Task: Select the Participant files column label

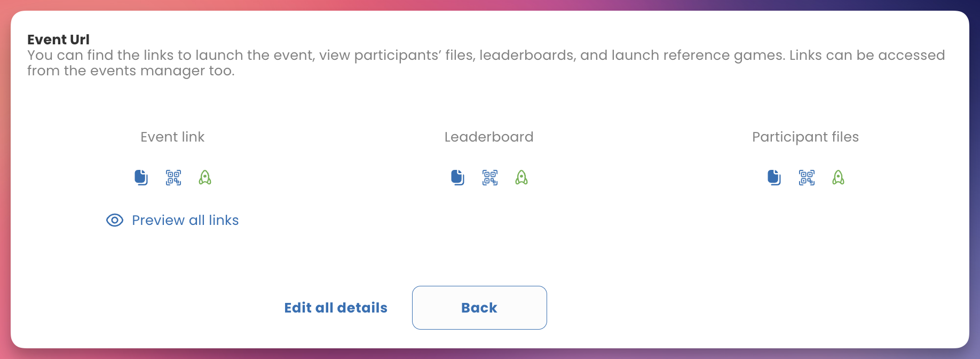Action: point(805,137)
